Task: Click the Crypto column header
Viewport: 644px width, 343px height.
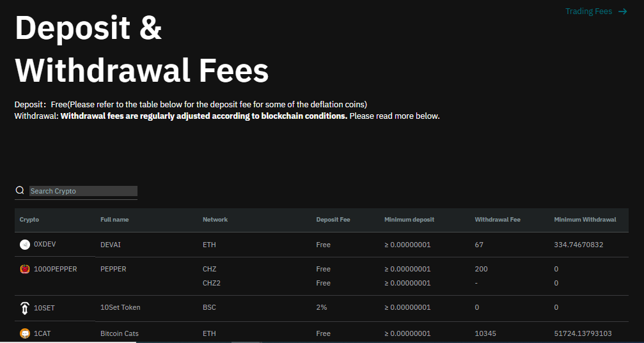Action: pyautogui.click(x=29, y=220)
